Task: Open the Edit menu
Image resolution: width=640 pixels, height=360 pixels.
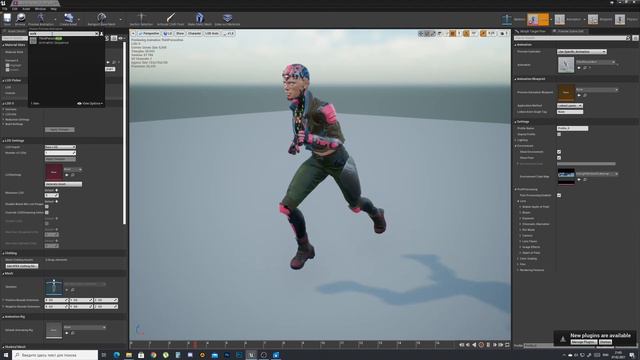Action: click(15, 9)
